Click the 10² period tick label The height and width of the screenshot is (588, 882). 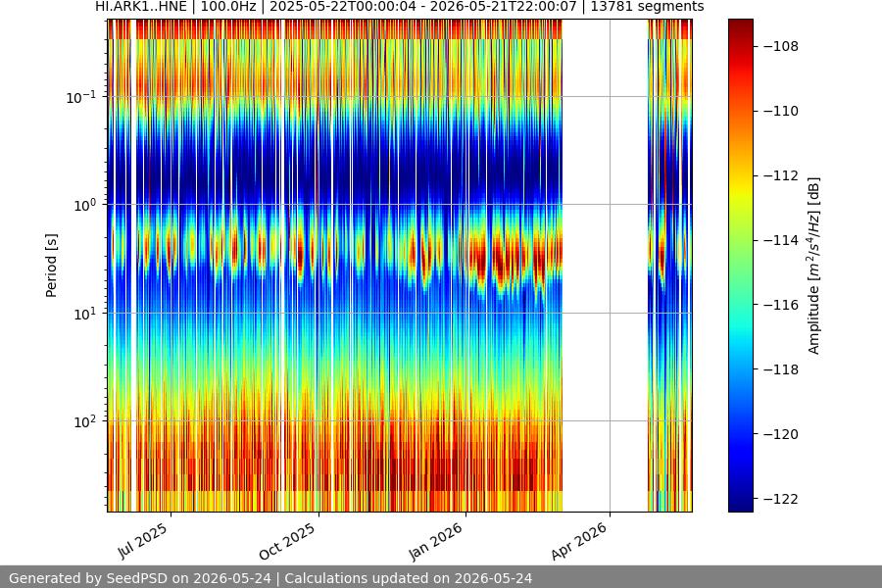(84, 421)
